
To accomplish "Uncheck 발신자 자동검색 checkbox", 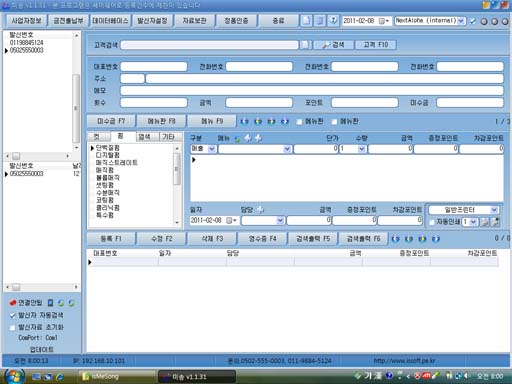I will (x=12, y=315).
